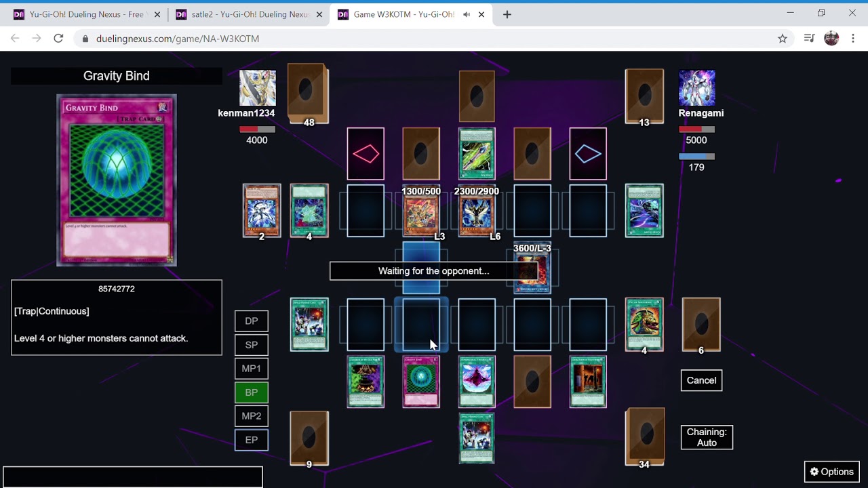Click opponent's extra deck showing 13

644,97
